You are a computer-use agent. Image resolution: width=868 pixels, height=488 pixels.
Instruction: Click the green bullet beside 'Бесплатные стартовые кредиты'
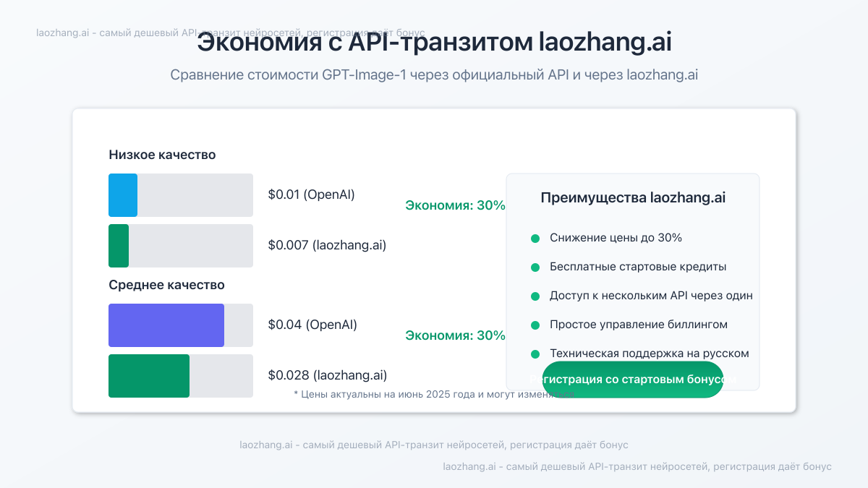coord(535,267)
